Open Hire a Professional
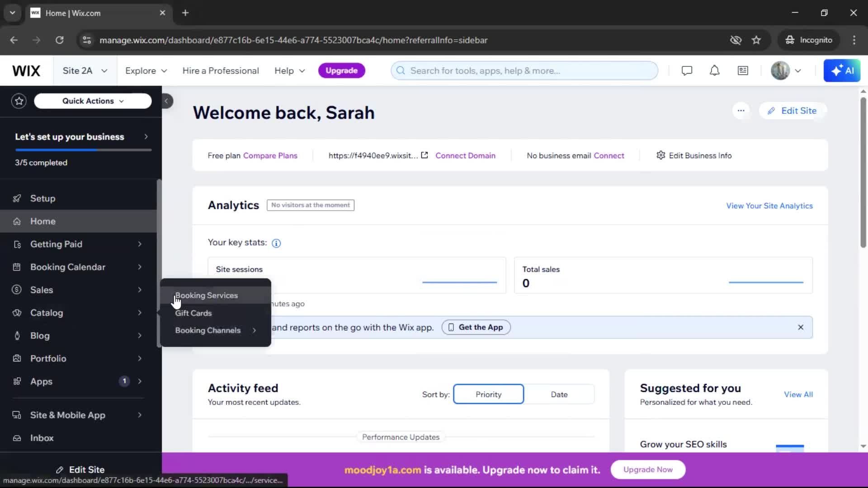 coord(221,71)
